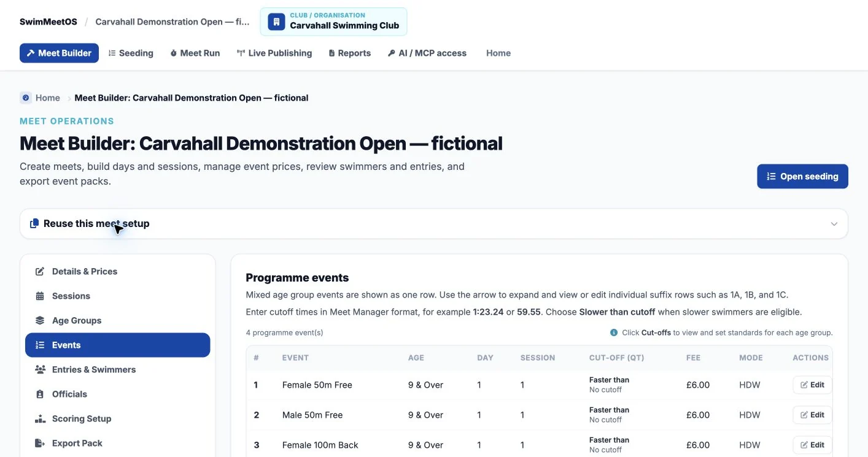Edit the Female 50m Free event
868x457 pixels.
(812, 385)
